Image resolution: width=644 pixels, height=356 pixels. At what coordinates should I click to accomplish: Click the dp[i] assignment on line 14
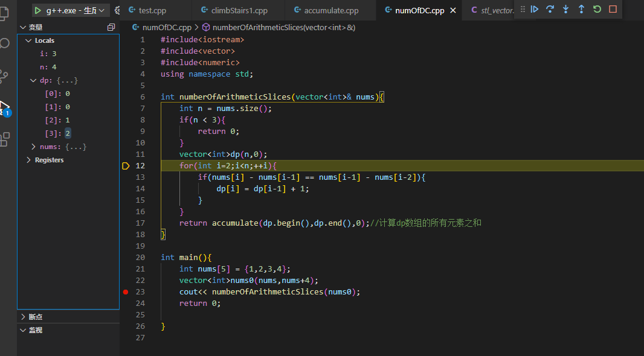(262, 189)
